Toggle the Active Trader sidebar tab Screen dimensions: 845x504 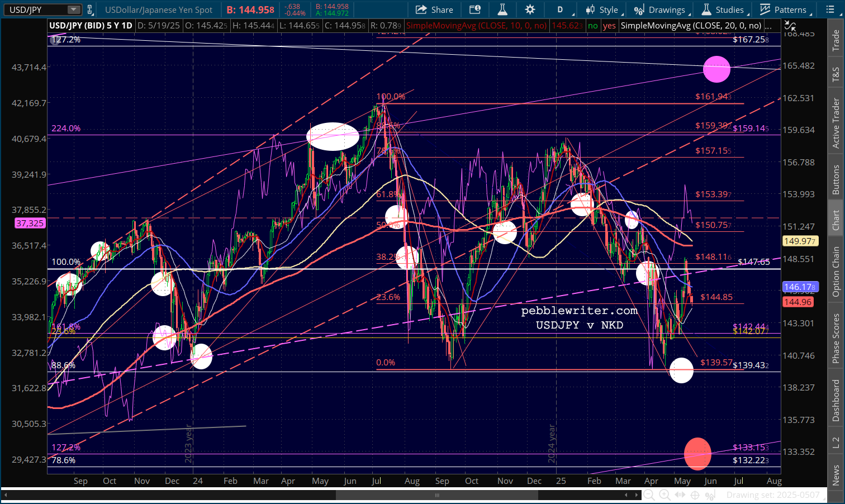point(836,123)
